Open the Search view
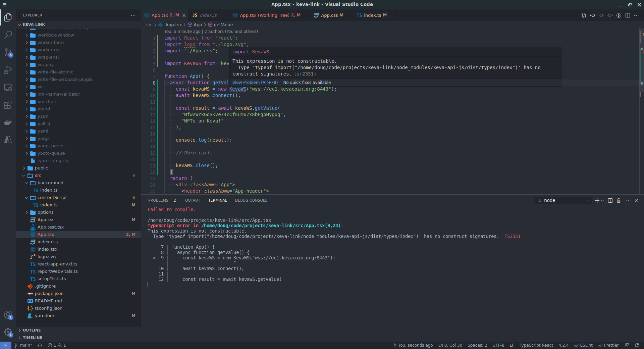The image size is (644, 349). (x=8, y=35)
